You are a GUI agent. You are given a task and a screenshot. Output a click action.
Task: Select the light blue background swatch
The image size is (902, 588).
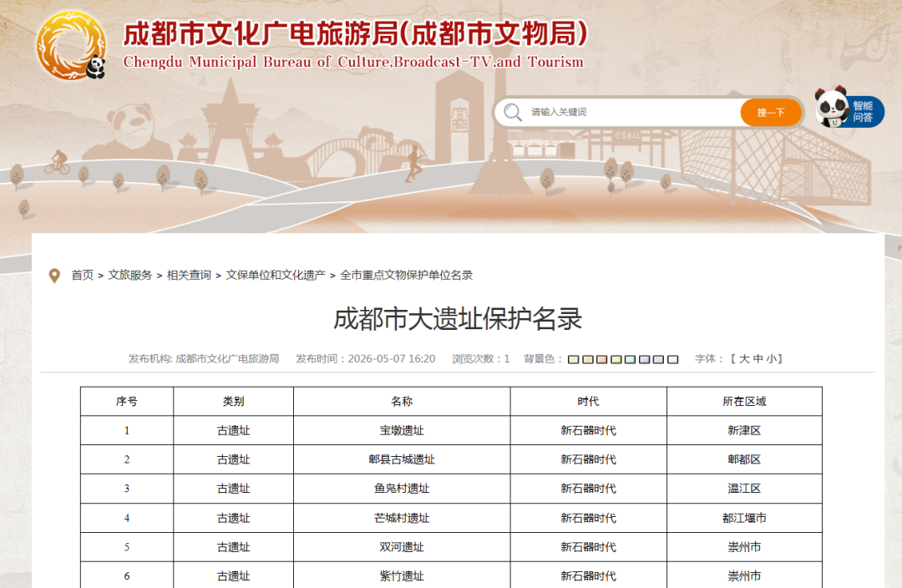(630, 360)
